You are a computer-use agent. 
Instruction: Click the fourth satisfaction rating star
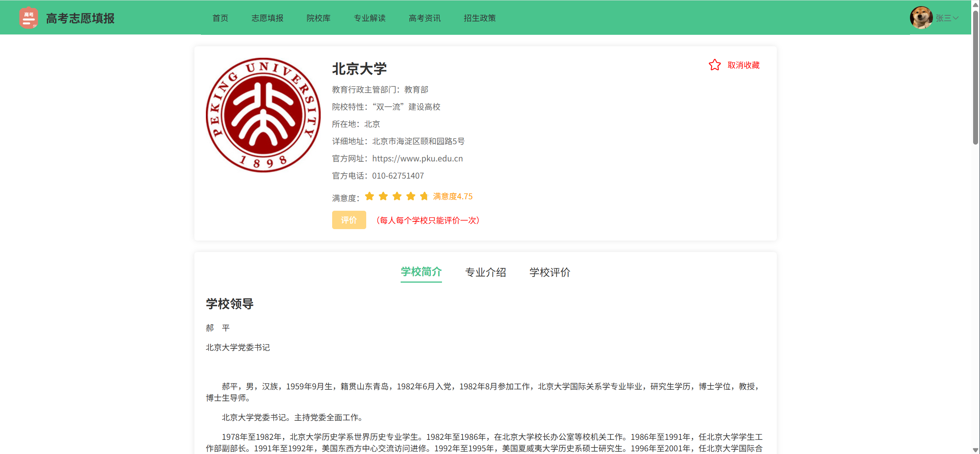click(x=411, y=196)
